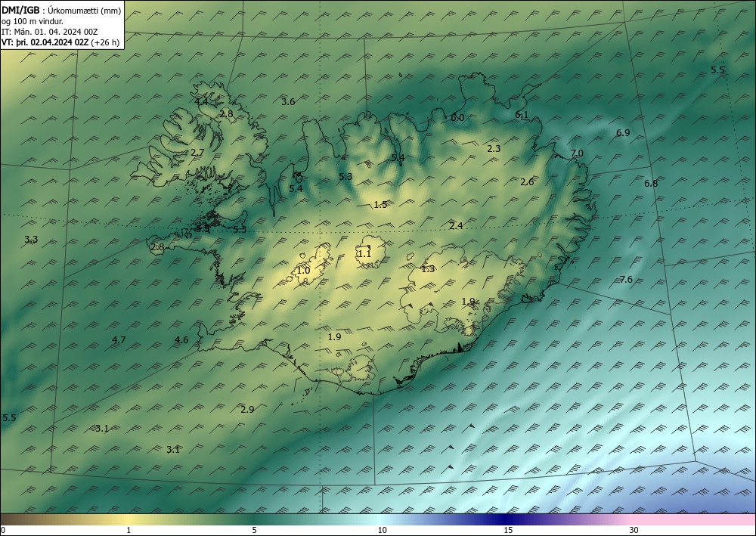Click the color scale label 30
Image resolution: width=756 pixels, height=536 pixels.
tap(634, 531)
